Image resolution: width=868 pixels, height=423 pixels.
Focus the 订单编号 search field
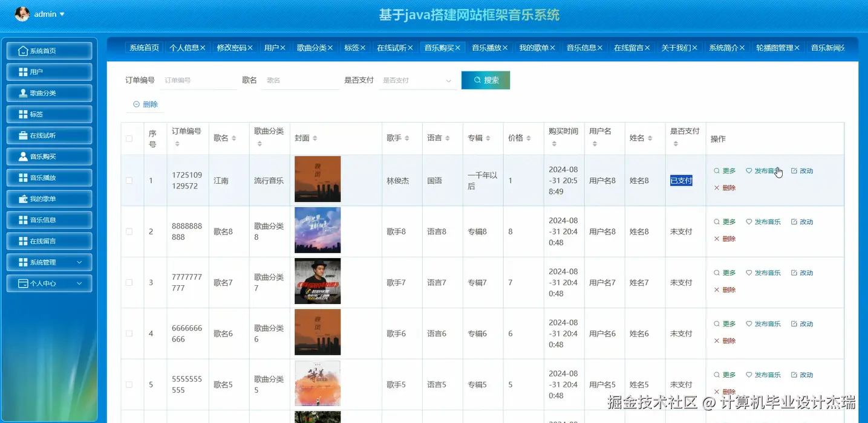click(198, 80)
